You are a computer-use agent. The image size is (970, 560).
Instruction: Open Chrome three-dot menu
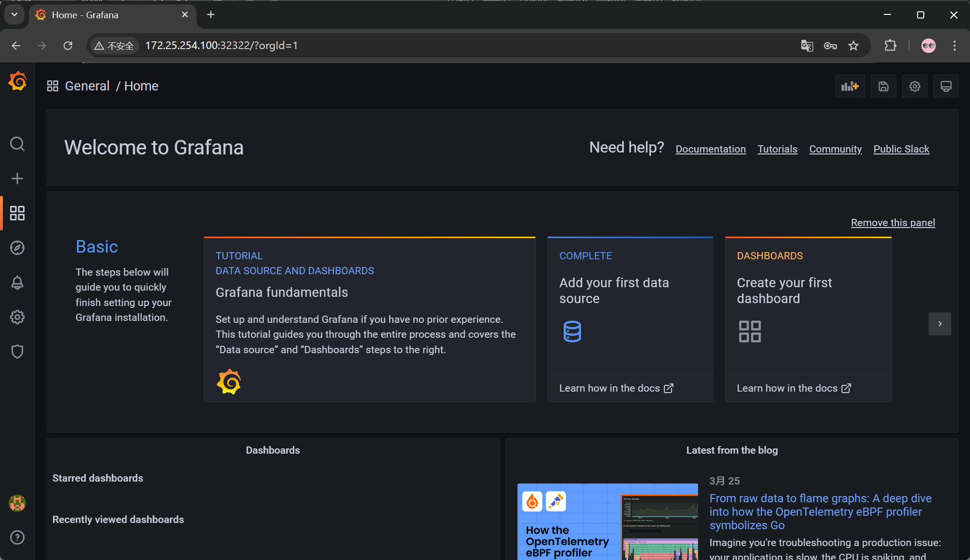click(x=954, y=46)
